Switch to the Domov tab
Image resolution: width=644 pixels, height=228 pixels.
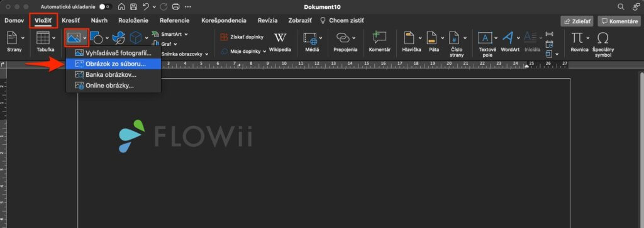pos(14,20)
